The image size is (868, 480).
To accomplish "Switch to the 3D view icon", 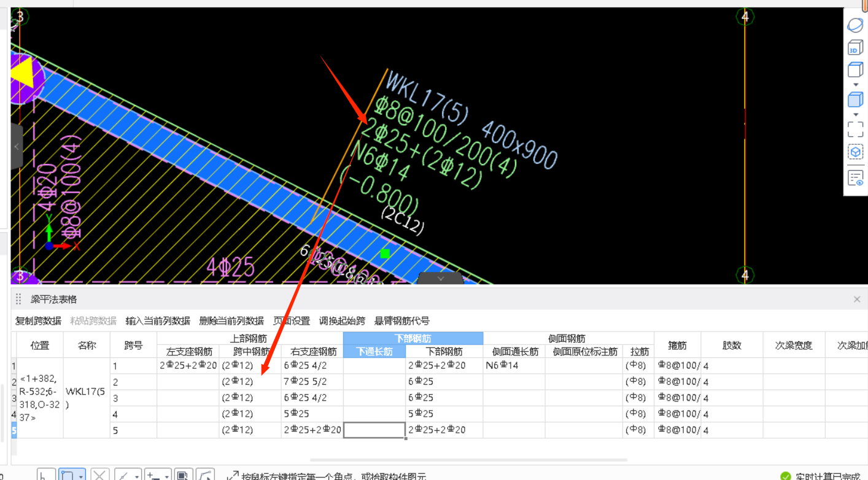I will click(855, 48).
